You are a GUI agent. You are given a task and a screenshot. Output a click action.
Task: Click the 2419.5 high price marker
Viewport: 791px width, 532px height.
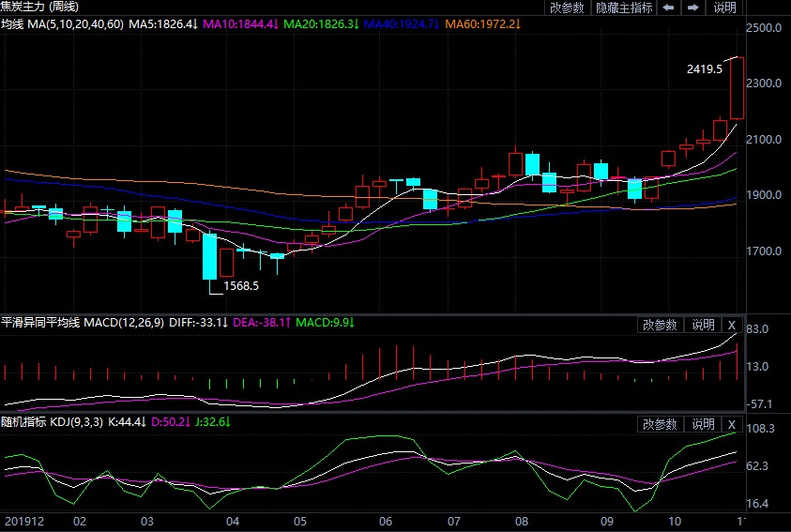click(x=705, y=69)
